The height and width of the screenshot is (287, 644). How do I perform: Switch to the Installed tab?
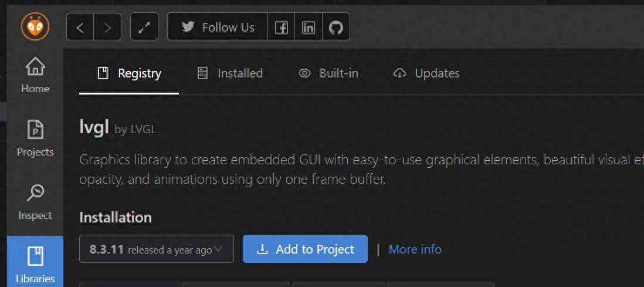point(230,73)
